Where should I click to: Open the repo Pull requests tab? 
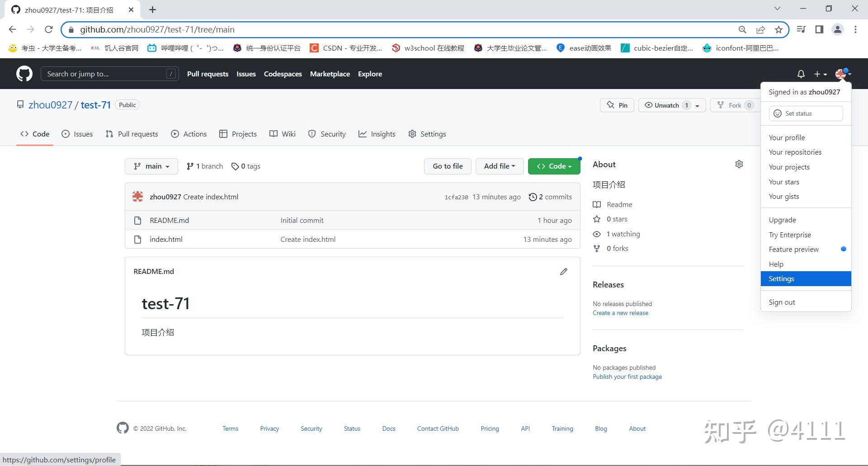132,134
